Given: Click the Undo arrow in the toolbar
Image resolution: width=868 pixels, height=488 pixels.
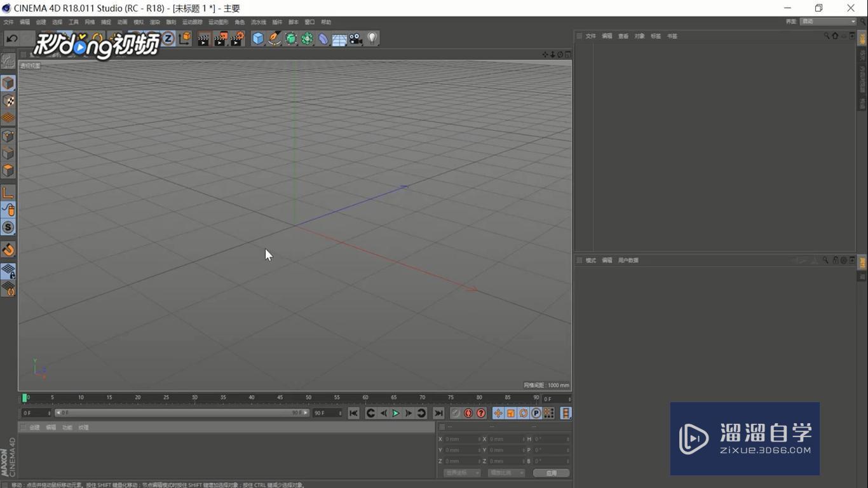Looking at the screenshot, I should tap(11, 39).
